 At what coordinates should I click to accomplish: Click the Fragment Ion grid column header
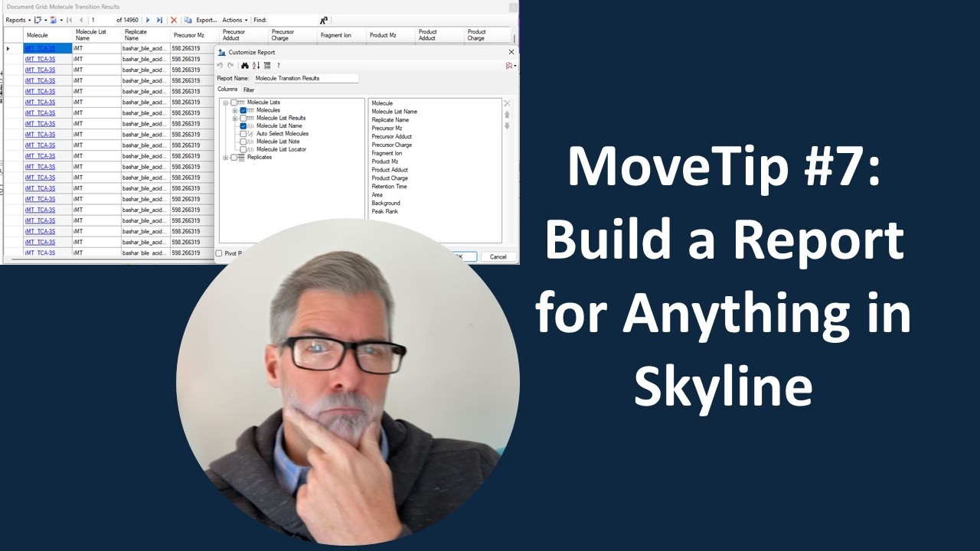341,35
